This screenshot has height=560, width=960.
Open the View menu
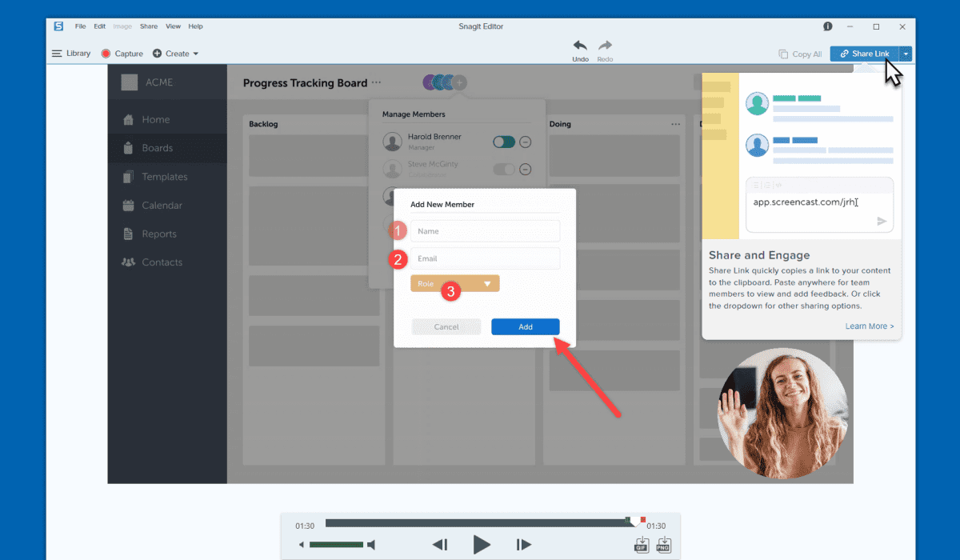173,26
